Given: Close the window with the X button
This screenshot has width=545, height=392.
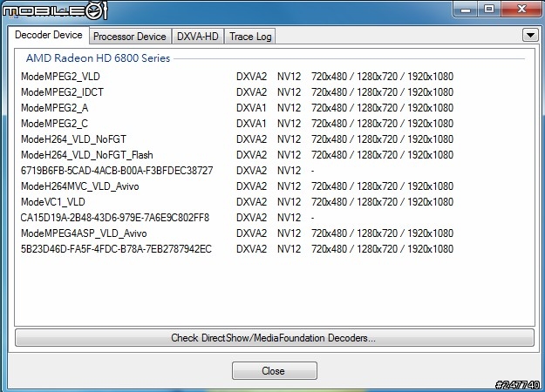Looking at the screenshot, I should click(x=521, y=9).
